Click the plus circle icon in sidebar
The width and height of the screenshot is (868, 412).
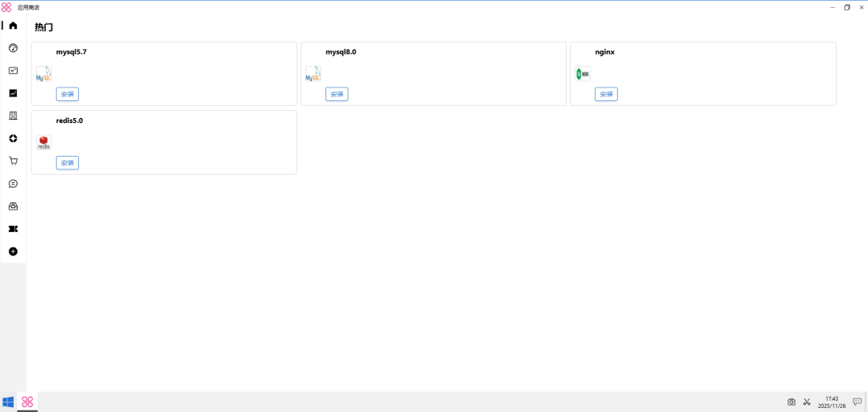[x=13, y=251]
